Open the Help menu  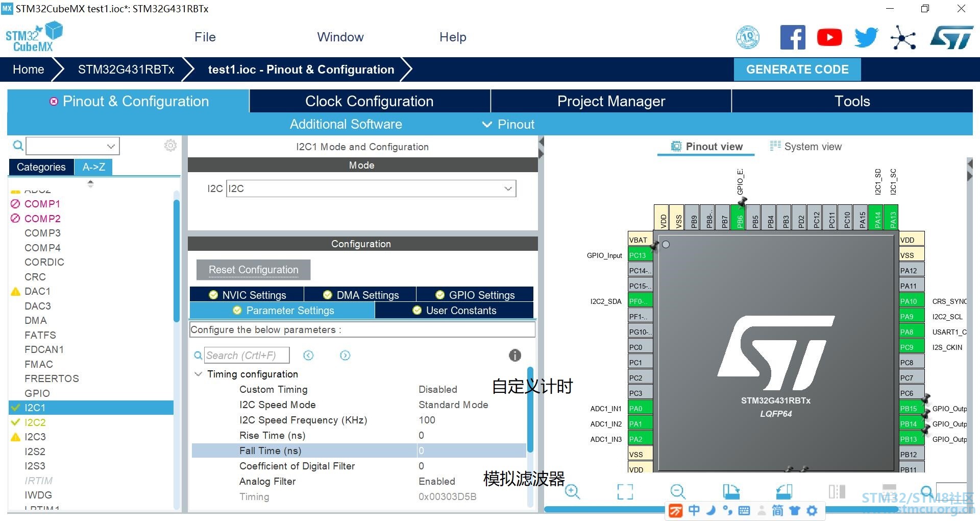453,37
